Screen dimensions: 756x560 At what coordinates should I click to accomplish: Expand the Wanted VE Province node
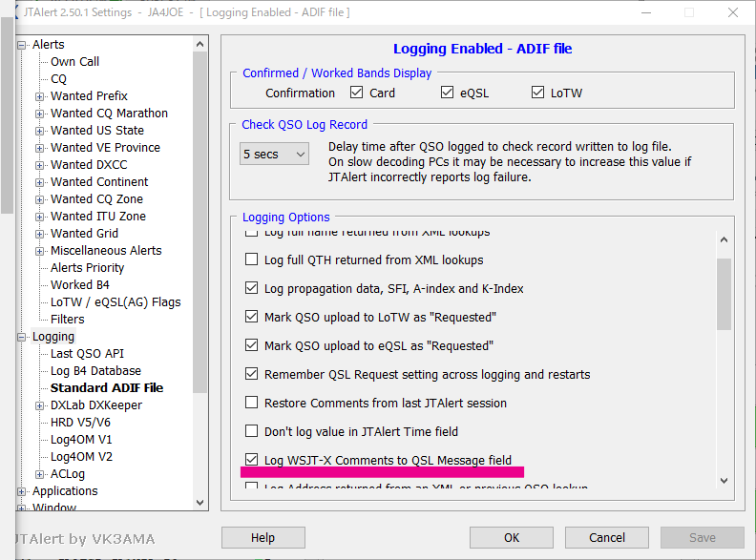[39, 148]
